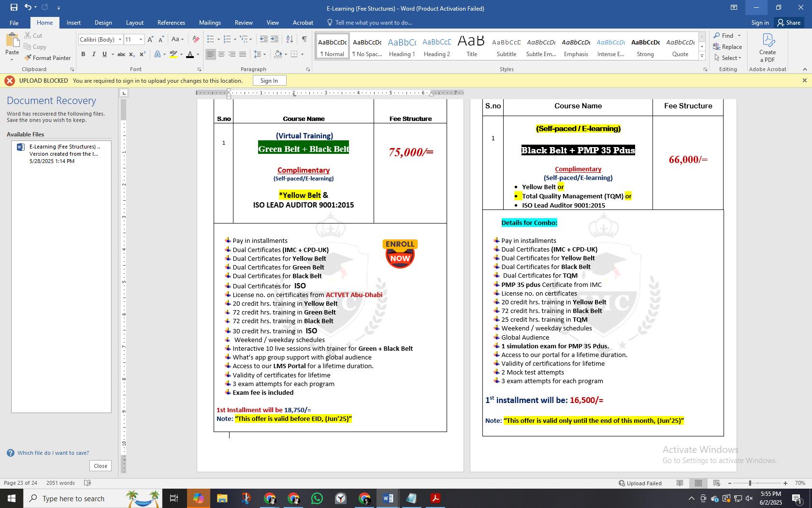Click the Task View taskbar icon

tap(174, 498)
